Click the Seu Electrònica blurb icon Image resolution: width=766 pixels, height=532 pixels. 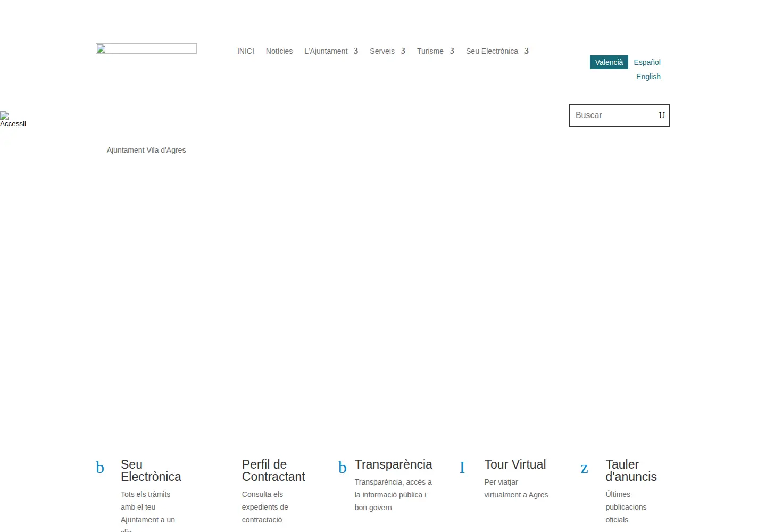coord(100,468)
